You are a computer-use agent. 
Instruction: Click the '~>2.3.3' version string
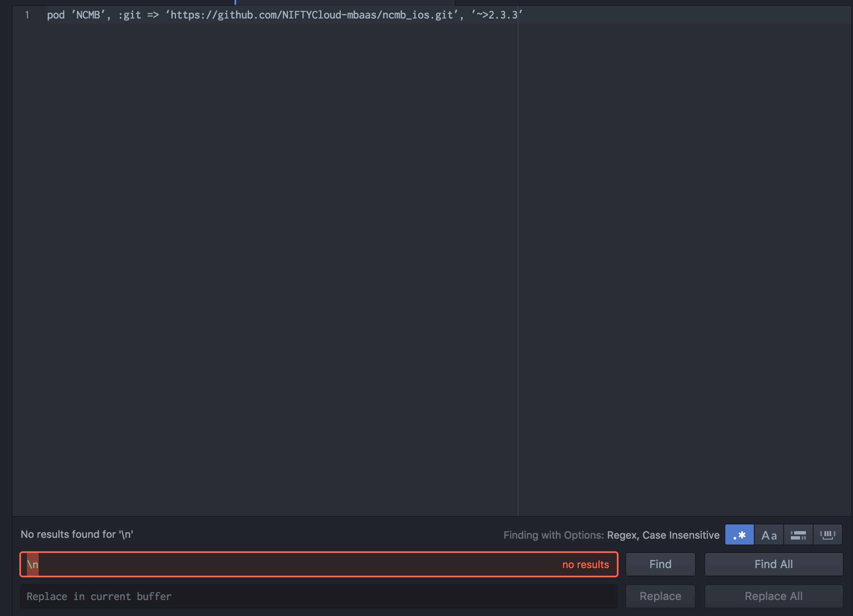[x=497, y=15]
